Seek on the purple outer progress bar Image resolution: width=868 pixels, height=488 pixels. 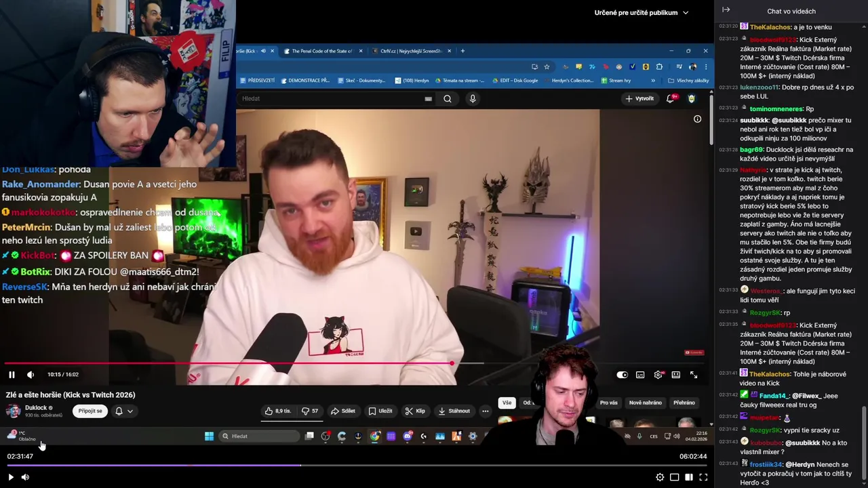[x=357, y=465]
